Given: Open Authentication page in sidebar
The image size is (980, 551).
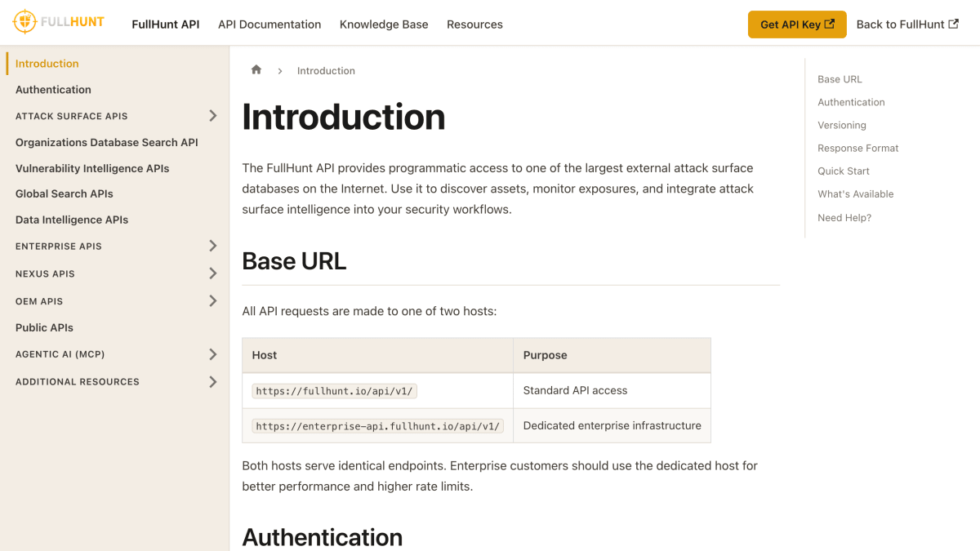Looking at the screenshot, I should 53,90.
